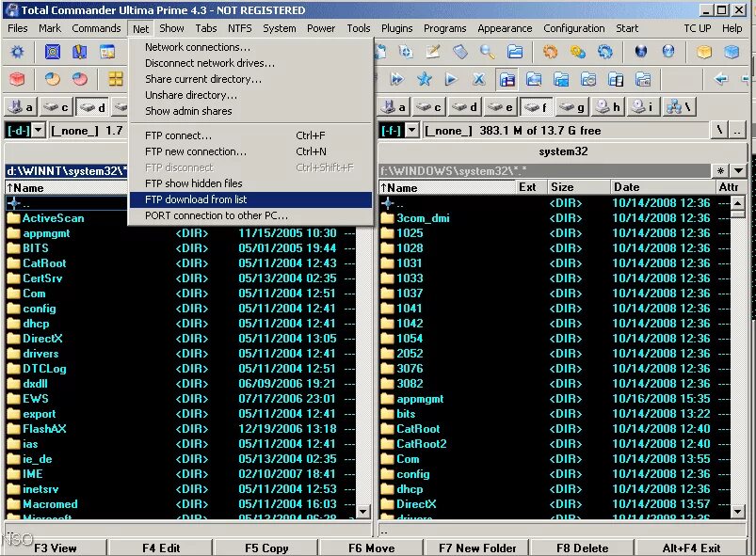Open the right panel favorites asterisk button

(x=720, y=170)
